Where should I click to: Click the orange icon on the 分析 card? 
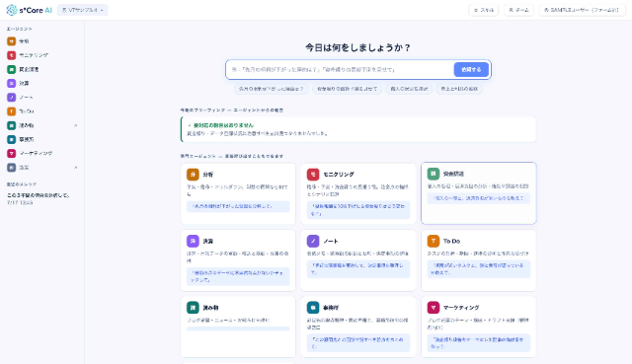click(x=193, y=175)
